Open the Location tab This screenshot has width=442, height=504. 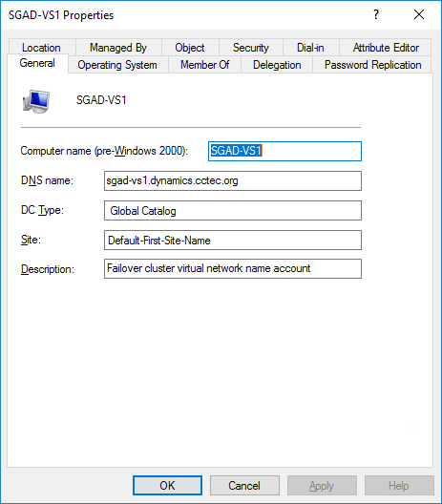click(x=42, y=48)
